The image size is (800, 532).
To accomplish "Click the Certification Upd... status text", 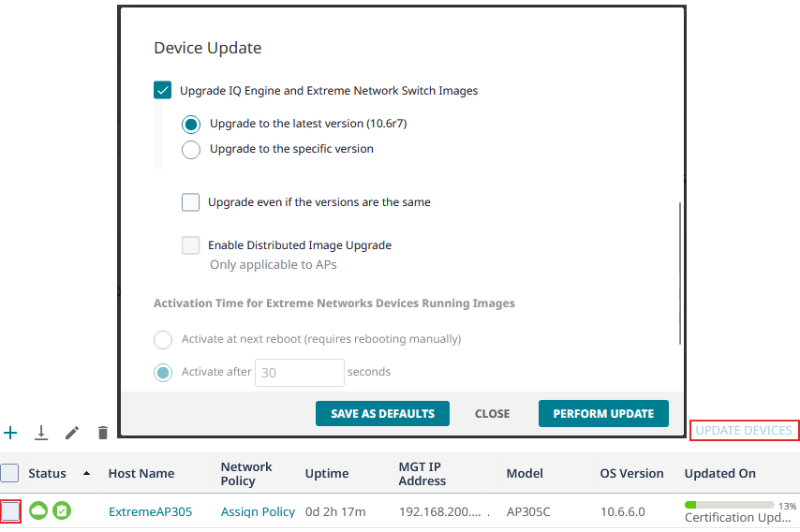I will [737, 518].
